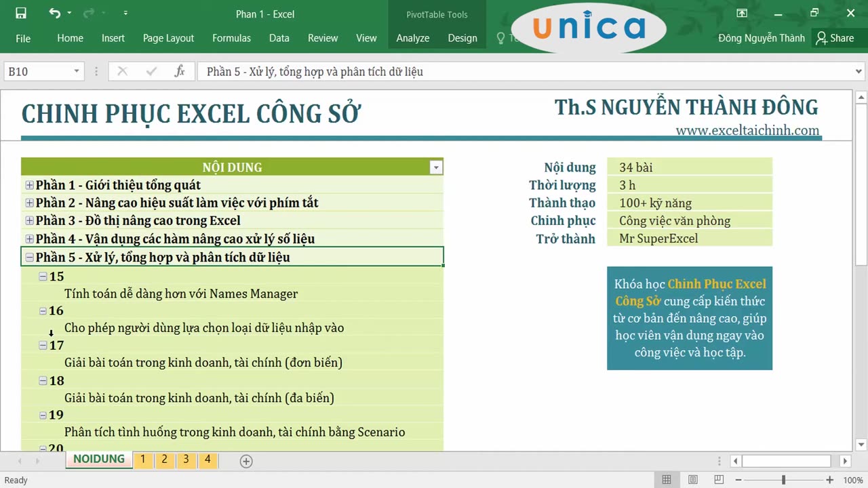Open the PivotTable Analyze tab
This screenshot has height=488, width=868.
pos(413,38)
